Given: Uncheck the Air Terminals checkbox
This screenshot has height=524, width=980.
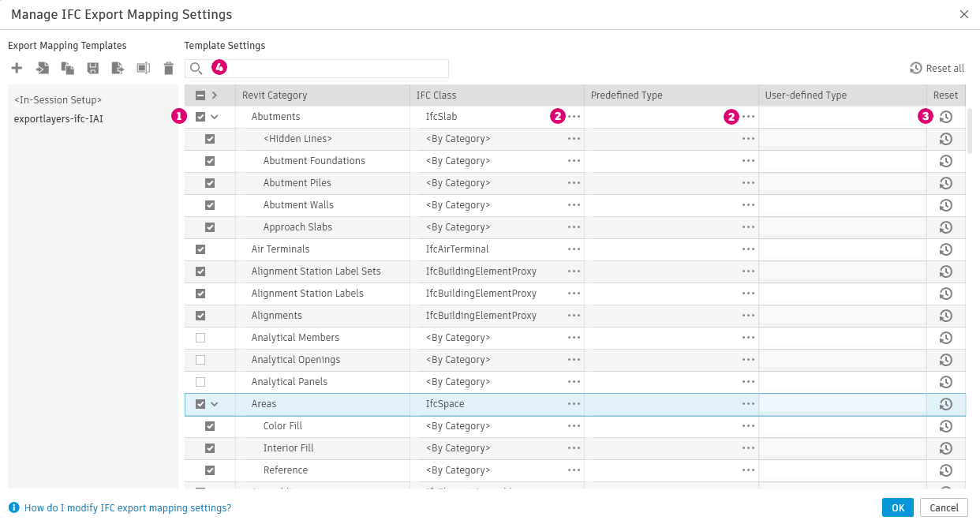Looking at the screenshot, I should click(x=200, y=249).
